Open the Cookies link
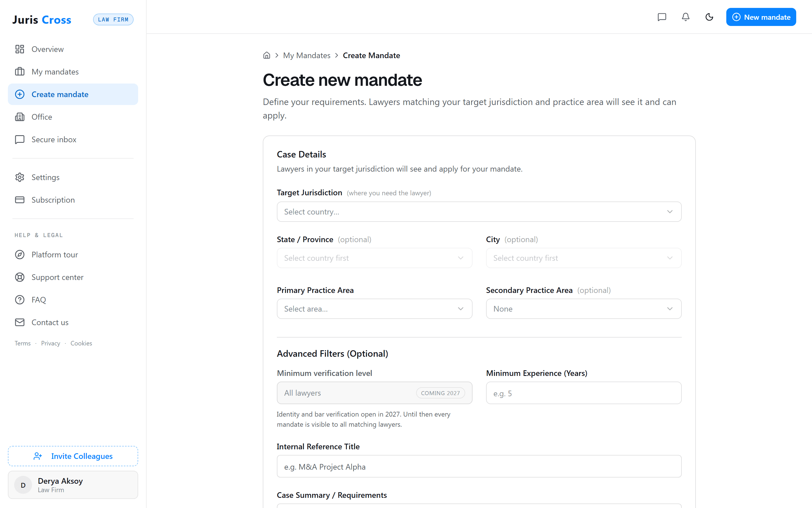 click(81, 343)
